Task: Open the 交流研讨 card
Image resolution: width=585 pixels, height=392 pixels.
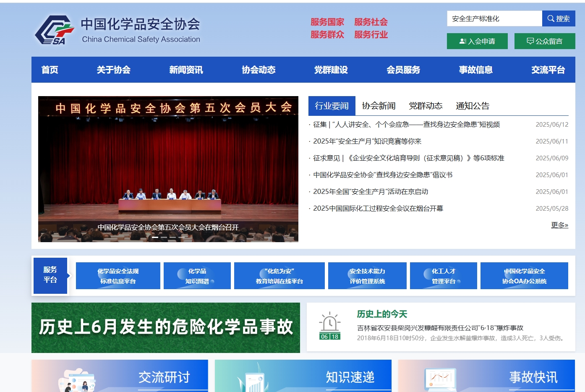Action: (120, 376)
